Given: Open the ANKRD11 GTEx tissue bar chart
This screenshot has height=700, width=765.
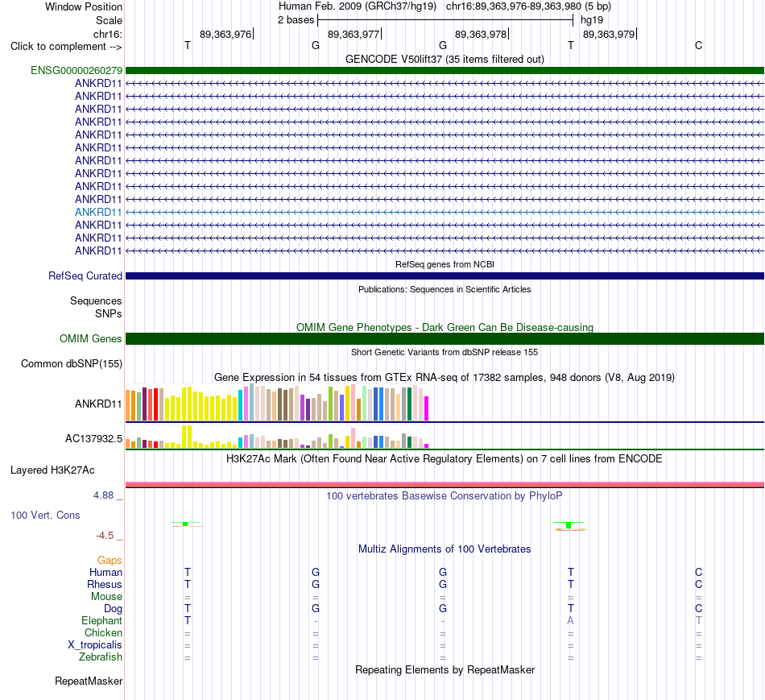Looking at the screenshot, I should (x=277, y=403).
